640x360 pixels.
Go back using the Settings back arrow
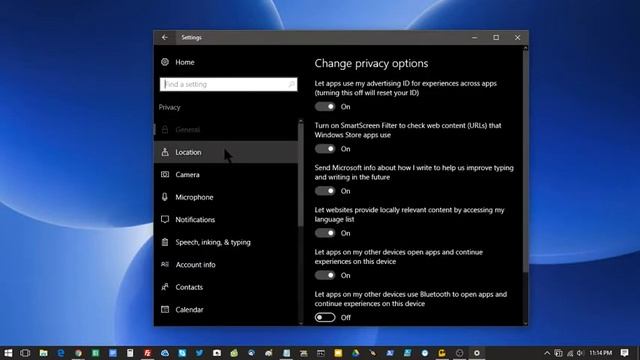[x=164, y=37]
